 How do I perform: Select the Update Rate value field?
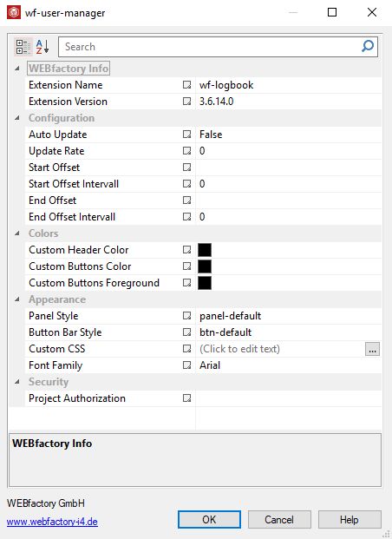tap(289, 151)
